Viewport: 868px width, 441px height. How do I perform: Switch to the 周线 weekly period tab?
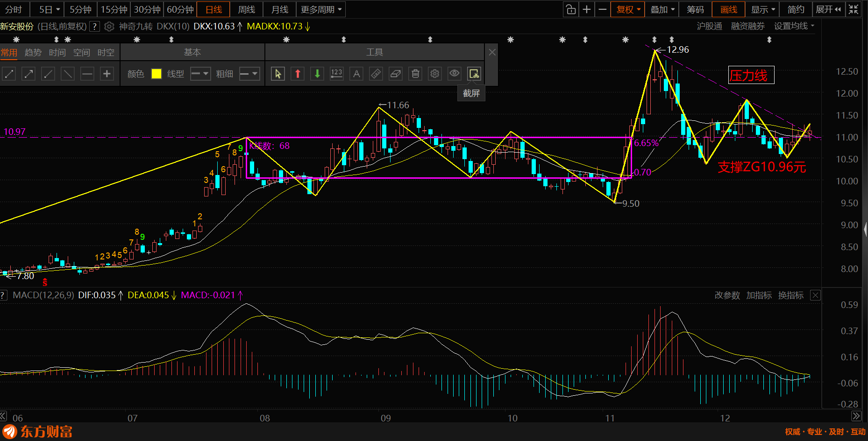(247, 9)
